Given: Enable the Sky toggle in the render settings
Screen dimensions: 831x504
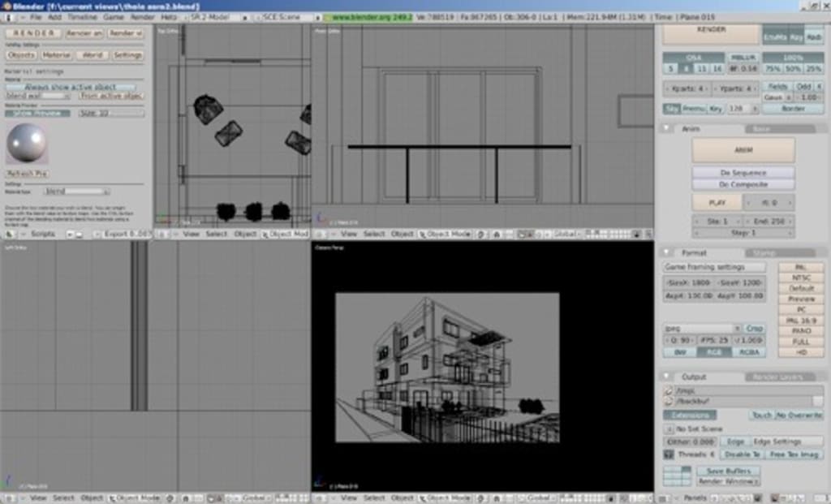Looking at the screenshot, I should pos(672,106).
